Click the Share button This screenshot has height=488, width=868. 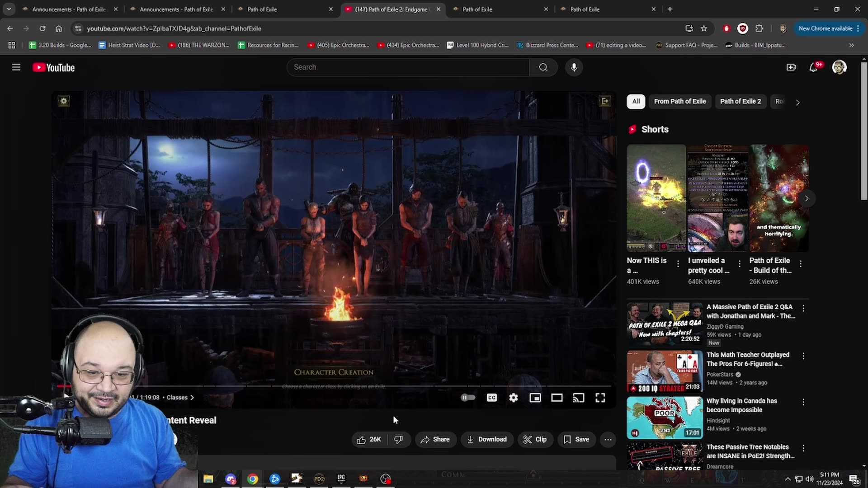click(x=435, y=439)
